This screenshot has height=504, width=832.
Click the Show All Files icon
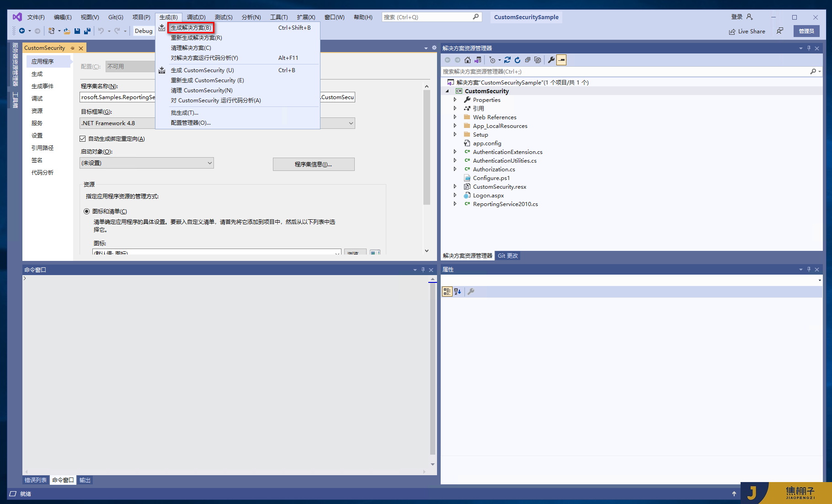538,60
